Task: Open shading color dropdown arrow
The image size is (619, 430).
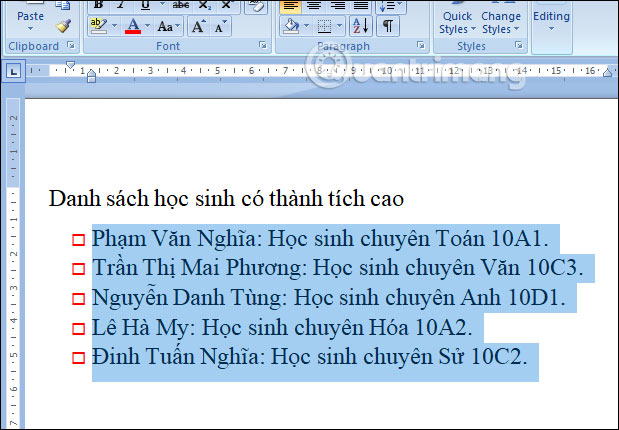Action: coord(307,26)
